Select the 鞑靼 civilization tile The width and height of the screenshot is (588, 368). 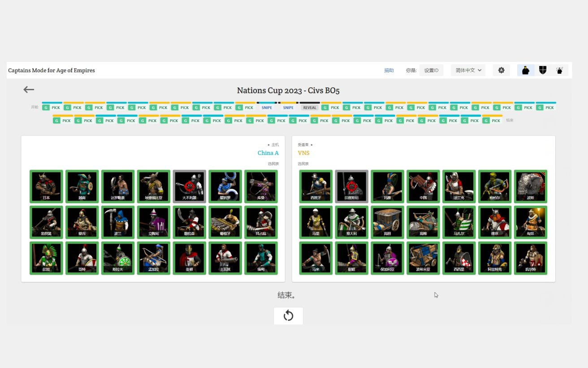point(352,258)
